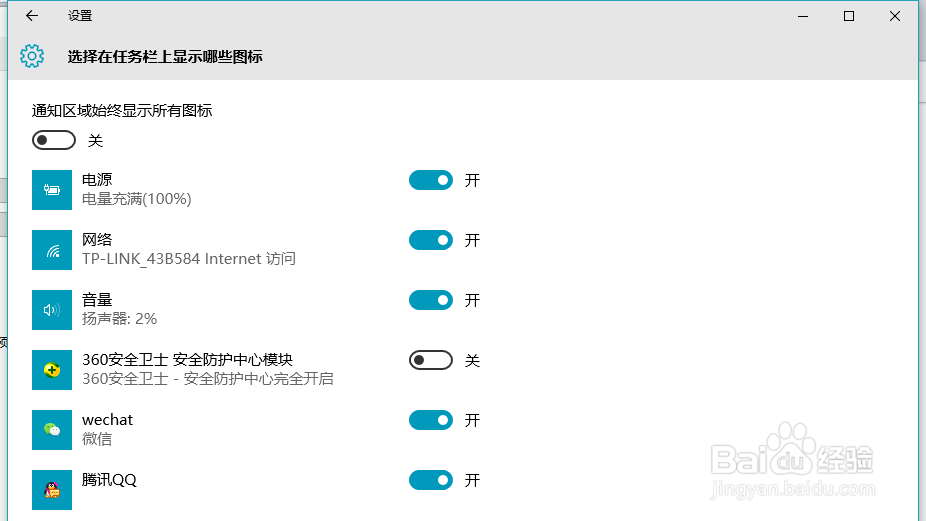
Task: Minimize the settings window
Action: coord(803,16)
